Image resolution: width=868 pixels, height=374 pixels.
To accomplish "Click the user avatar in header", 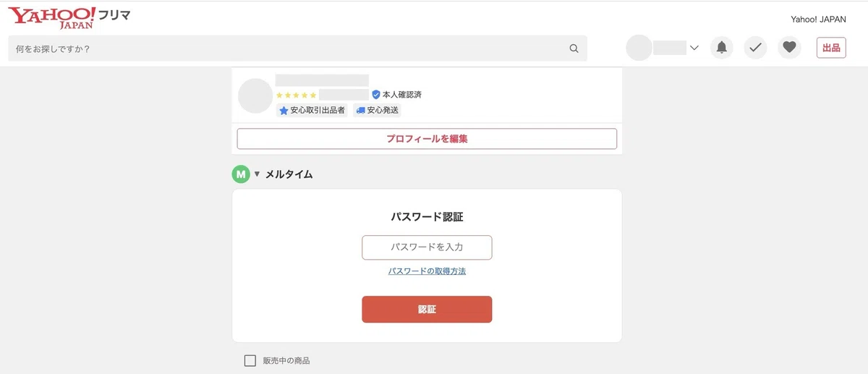I will point(639,48).
